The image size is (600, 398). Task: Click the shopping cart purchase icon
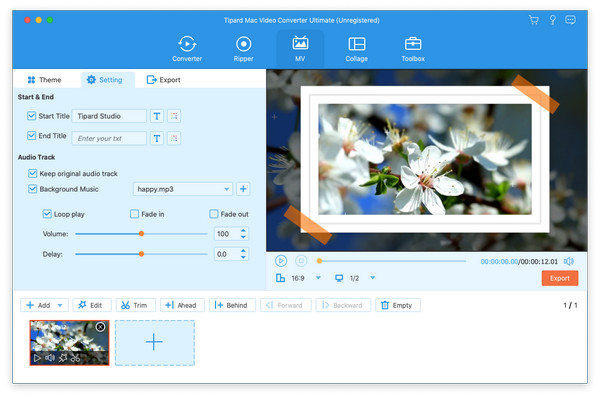[534, 20]
